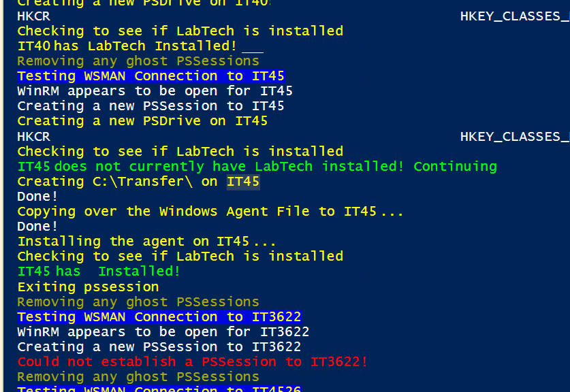The image size is (570, 392).
Task: Click 'Creating a new PSDrive on IT45' line
Action: pos(142,121)
